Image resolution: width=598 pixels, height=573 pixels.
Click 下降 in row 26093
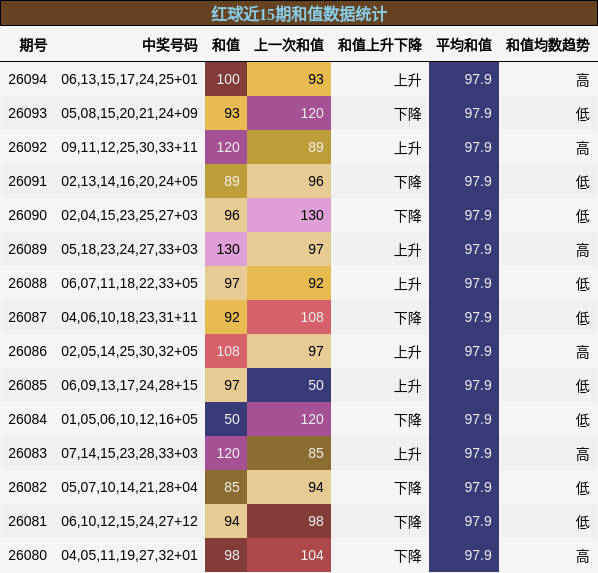(408, 114)
